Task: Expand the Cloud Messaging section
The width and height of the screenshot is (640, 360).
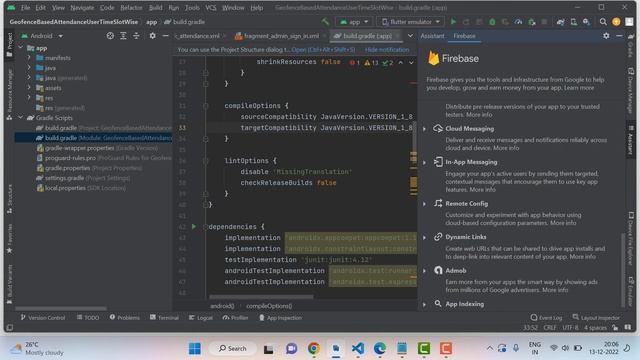Action: click(x=424, y=129)
